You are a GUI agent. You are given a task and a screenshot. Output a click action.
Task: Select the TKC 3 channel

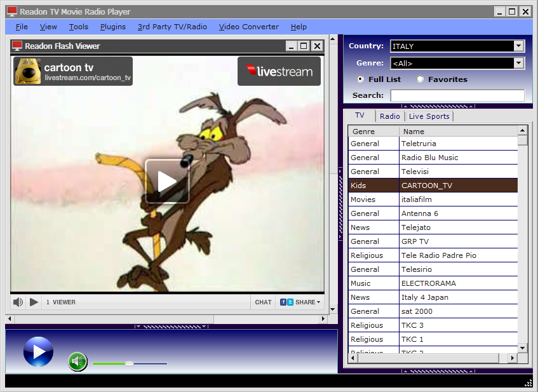(x=433, y=325)
